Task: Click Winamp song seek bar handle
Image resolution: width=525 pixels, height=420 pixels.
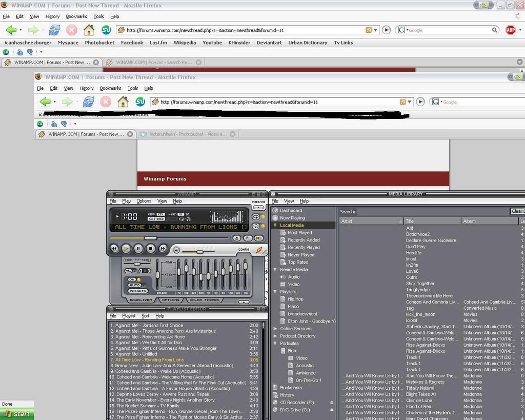Action: click(x=150, y=238)
